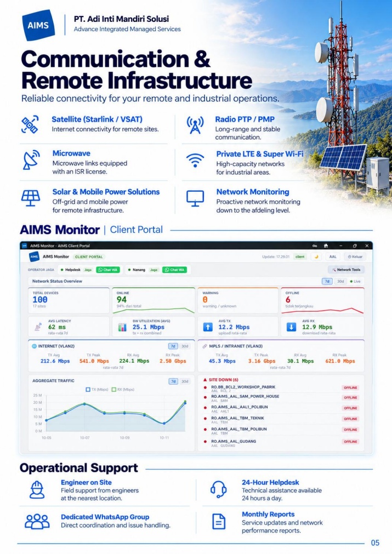Viewport: 392px width, 554px height.
Task: Click the Avg Latency satellite icon
Action: pyautogui.click(x=38, y=327)
